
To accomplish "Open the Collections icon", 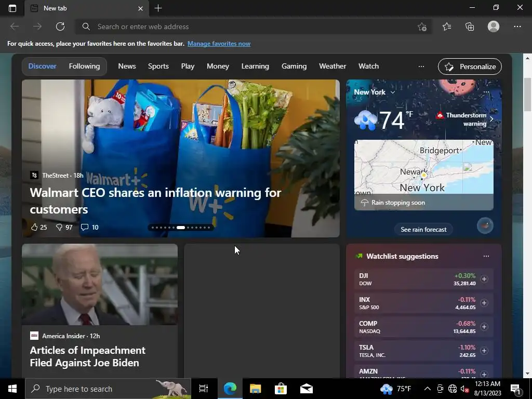I will pyautogui.click(x=470, y=26).
